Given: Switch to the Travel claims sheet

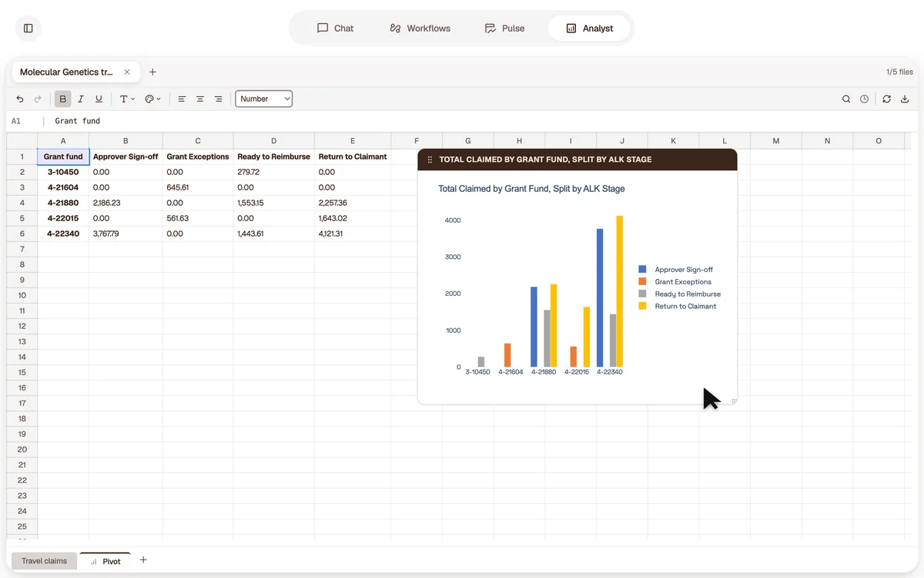Looking at the screenshot, I should [44, 561].
